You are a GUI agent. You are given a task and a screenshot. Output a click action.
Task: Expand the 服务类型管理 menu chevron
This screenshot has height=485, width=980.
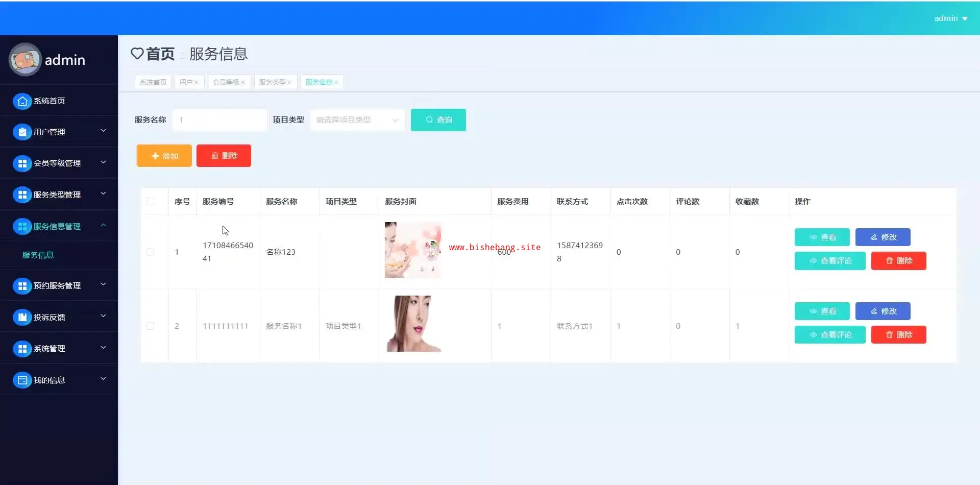click(x=103, y=194)
